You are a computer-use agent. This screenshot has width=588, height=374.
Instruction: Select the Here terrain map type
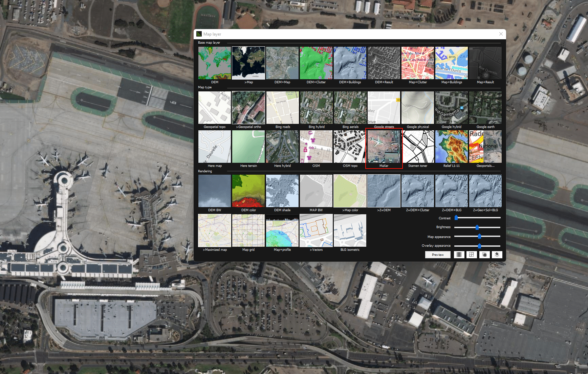(x=248, y=146)
